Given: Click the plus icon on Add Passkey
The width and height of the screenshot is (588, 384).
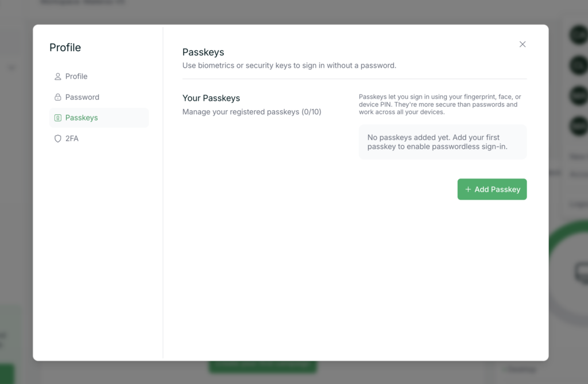Looking at the screenshot, I should 468,189.
